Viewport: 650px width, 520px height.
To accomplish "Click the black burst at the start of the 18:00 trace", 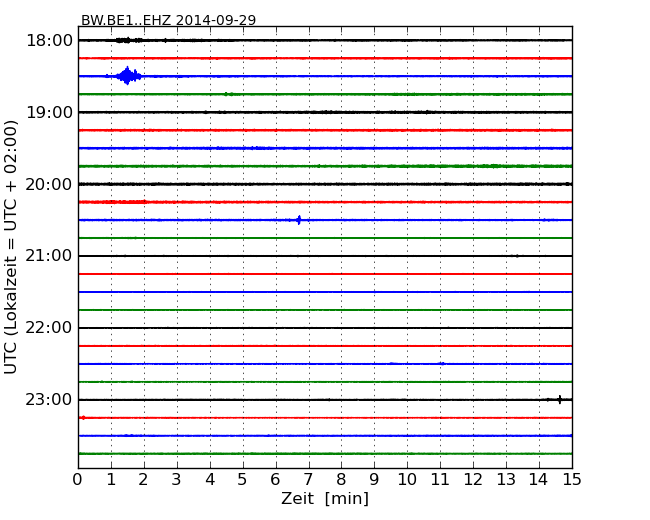I will coord(129,40).
